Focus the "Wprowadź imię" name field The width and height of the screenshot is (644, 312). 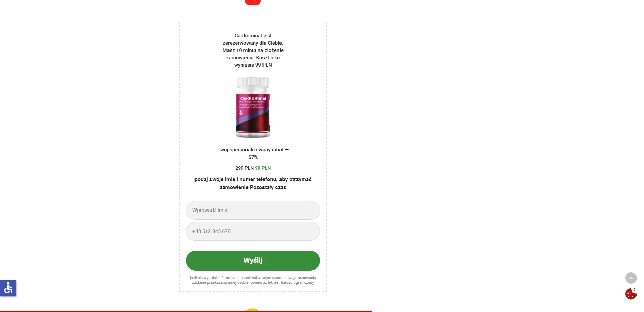tap(253, 210)
